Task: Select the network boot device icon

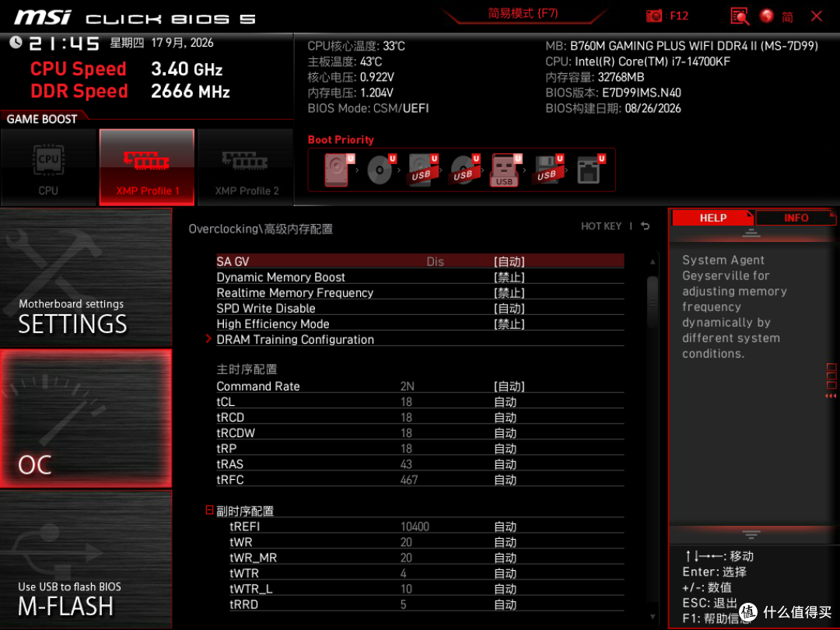Action: [x=590, y=170]
